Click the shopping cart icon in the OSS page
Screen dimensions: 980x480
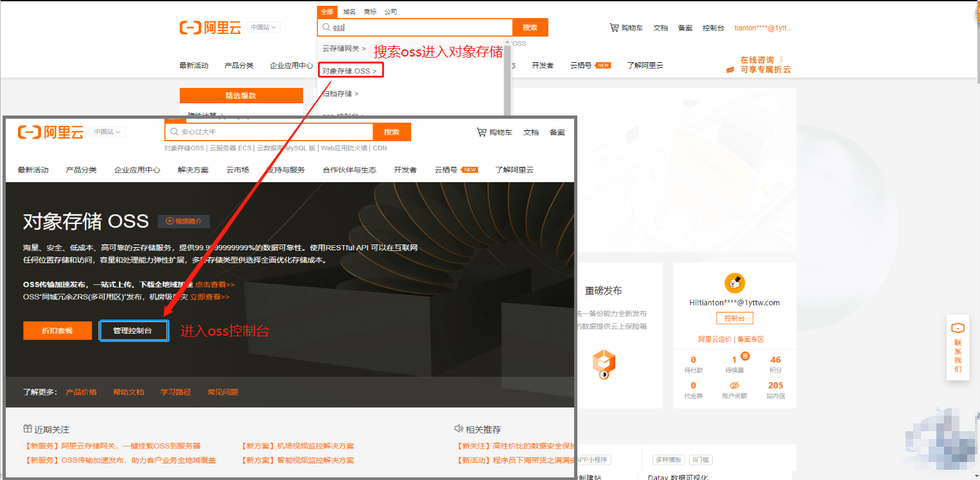(x=481, y=132)
